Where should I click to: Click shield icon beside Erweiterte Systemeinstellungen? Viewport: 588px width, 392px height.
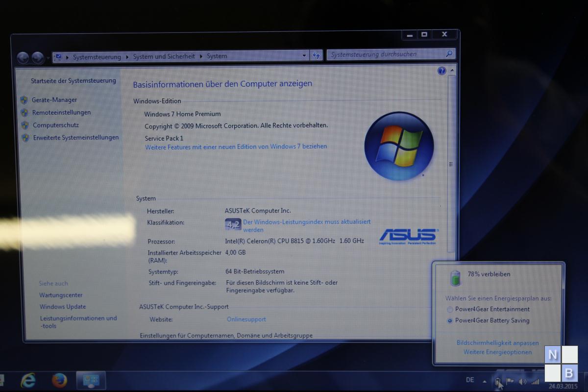[x=25, y=138]
